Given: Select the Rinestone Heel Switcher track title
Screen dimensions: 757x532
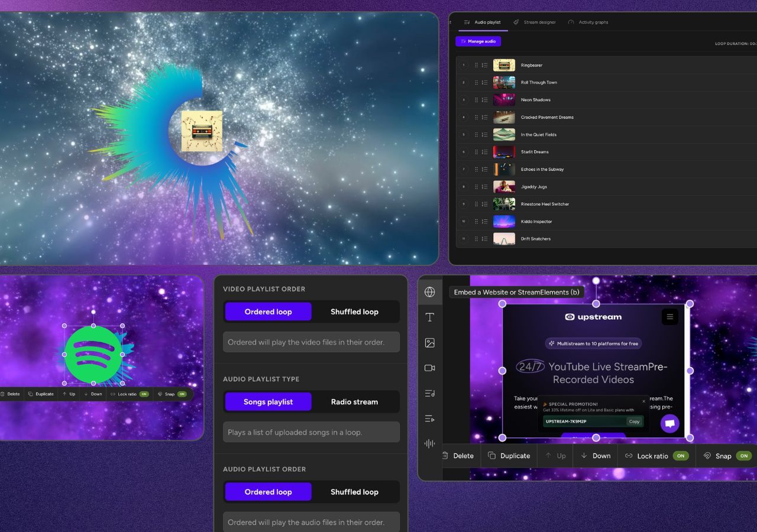Looking at the screenshot, I should coord(545,204).
